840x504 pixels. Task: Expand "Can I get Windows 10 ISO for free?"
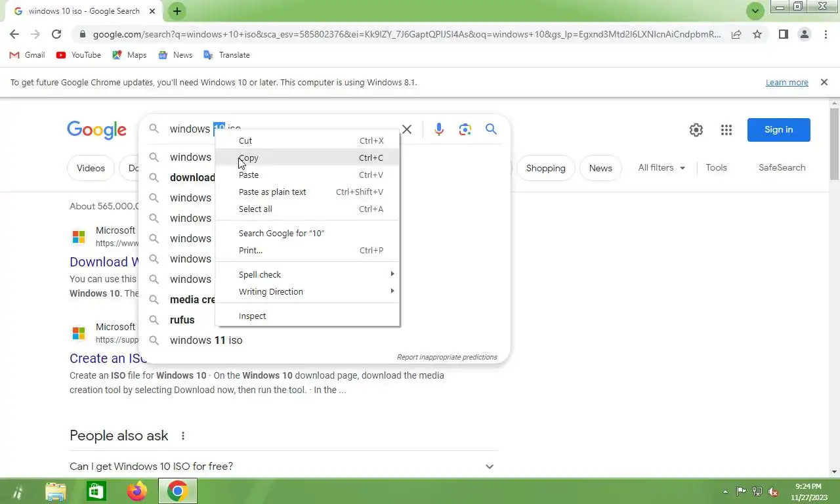tap(283, 467)
